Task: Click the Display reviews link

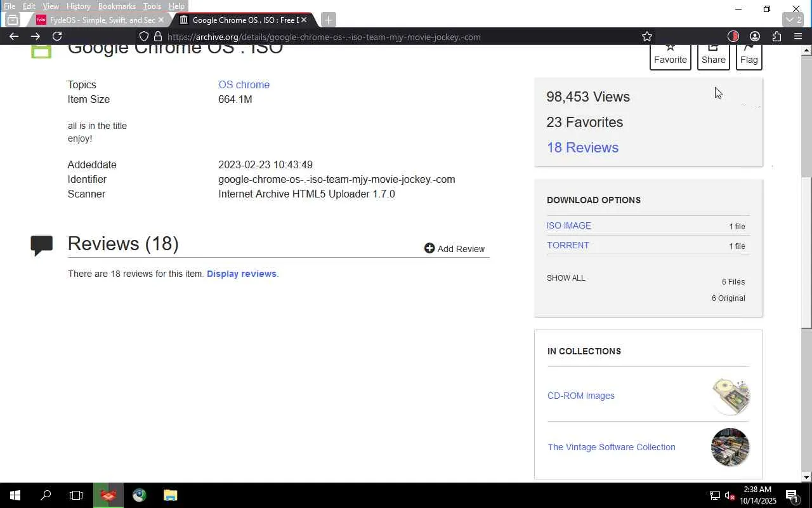Action: coord(242,274)
